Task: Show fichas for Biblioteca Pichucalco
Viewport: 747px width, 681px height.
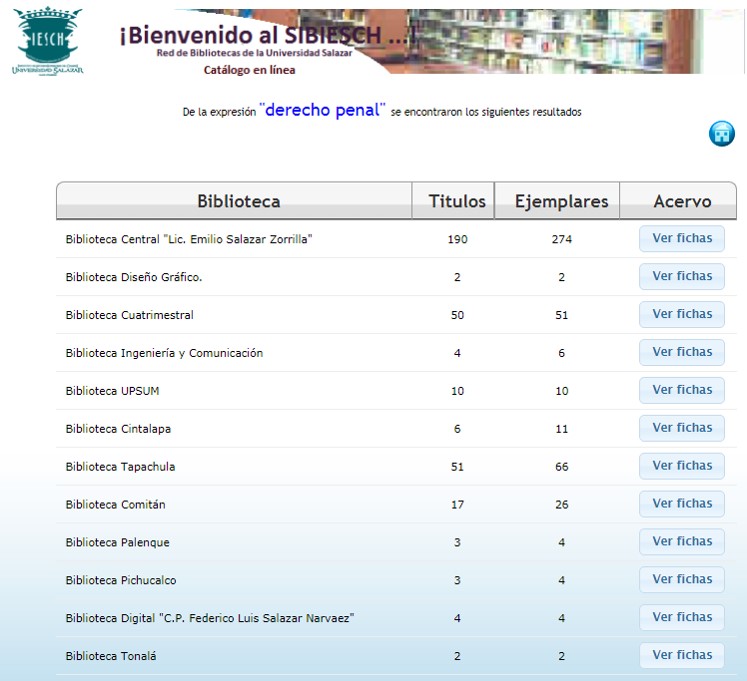Action: pyautogui.click(x=681, y=580)
